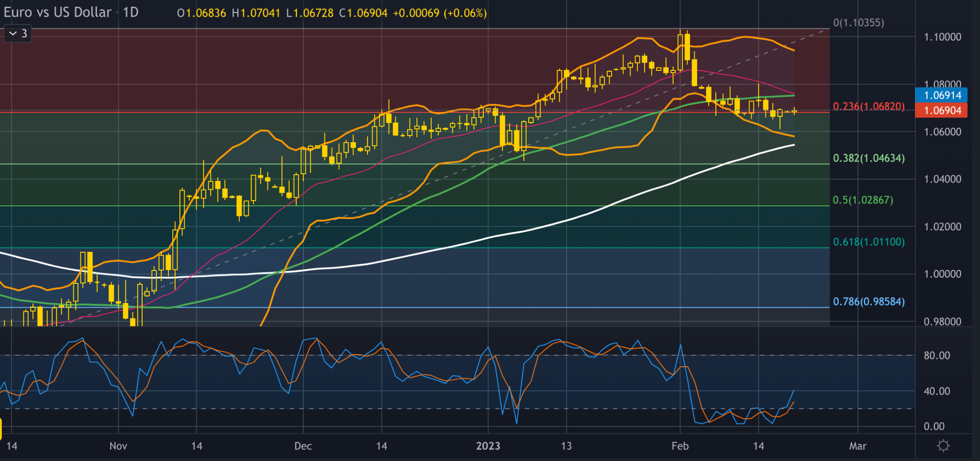The image size is (980, 461).
Task: Click the Mar label on time axis
Action: (x=857, y=446)
